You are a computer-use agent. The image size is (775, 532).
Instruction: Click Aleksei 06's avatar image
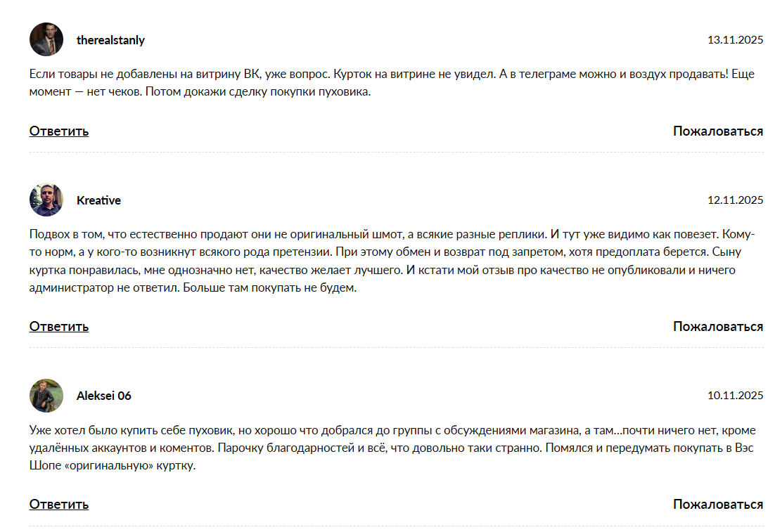[46, 396]
